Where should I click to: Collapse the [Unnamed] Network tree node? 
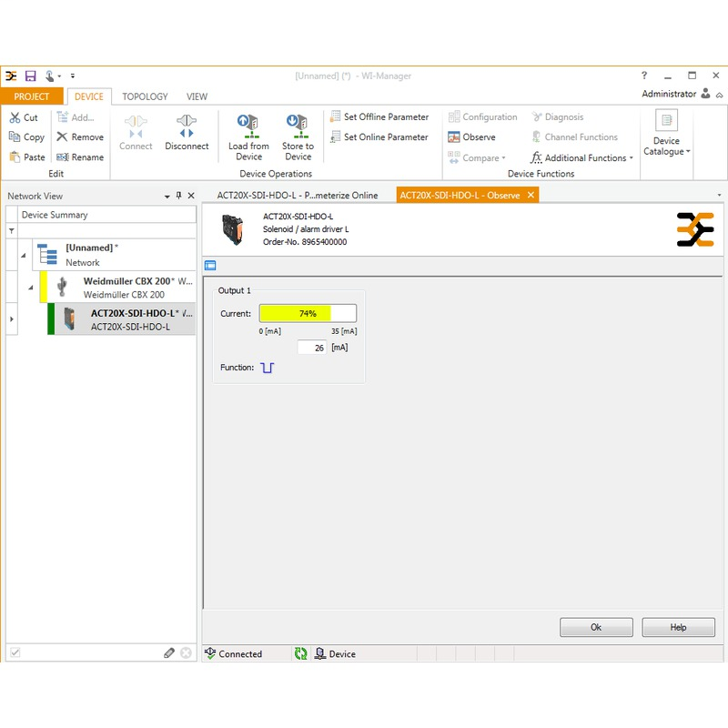(24, 255)
